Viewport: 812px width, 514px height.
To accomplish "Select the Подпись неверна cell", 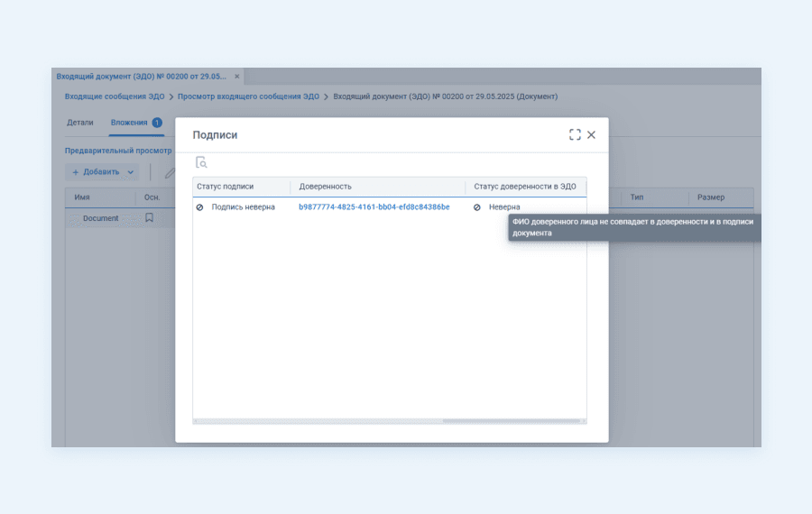I will pos(241,207).
